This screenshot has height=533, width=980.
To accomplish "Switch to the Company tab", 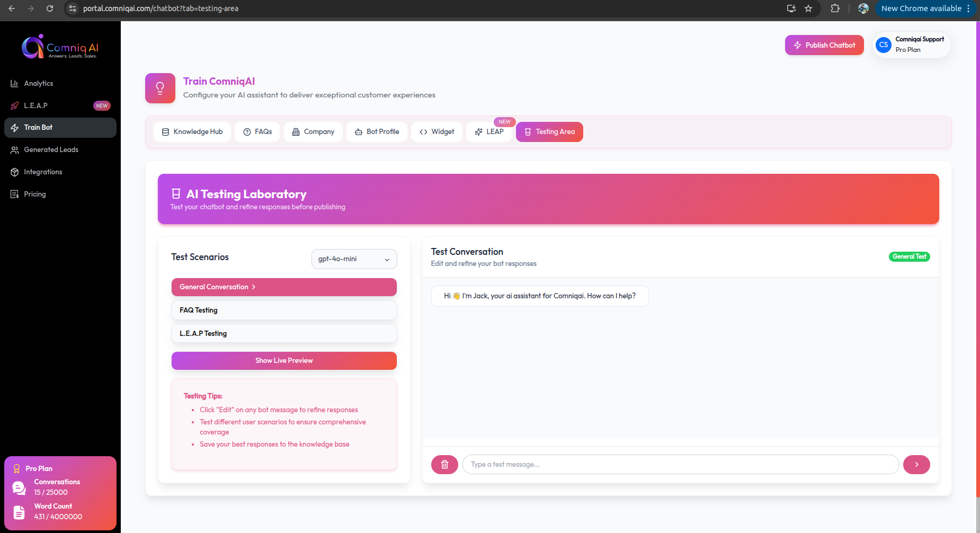I will click(313, 132).
